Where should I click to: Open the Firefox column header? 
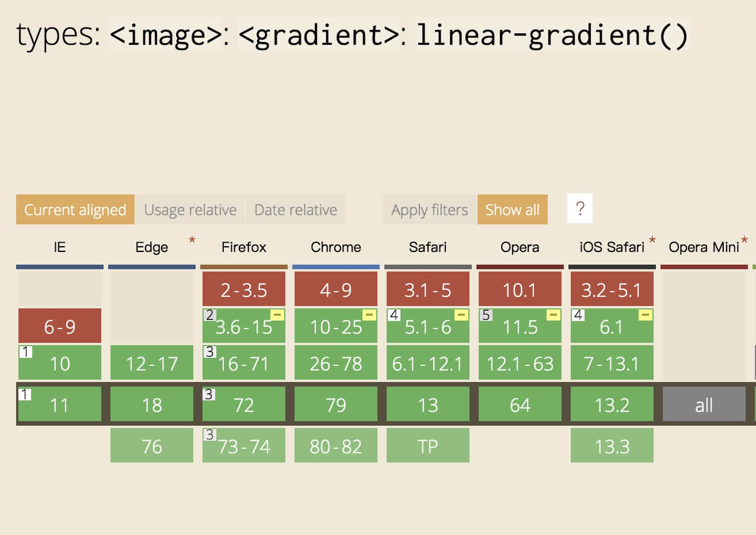click(244, 247)
